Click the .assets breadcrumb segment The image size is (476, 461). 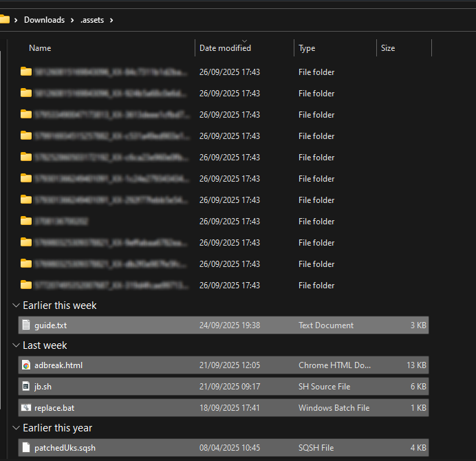coord(92,20)
